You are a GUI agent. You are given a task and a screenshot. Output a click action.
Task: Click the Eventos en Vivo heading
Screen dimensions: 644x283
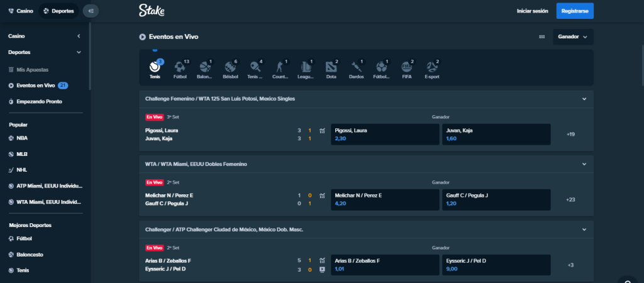tap(174, 37)
